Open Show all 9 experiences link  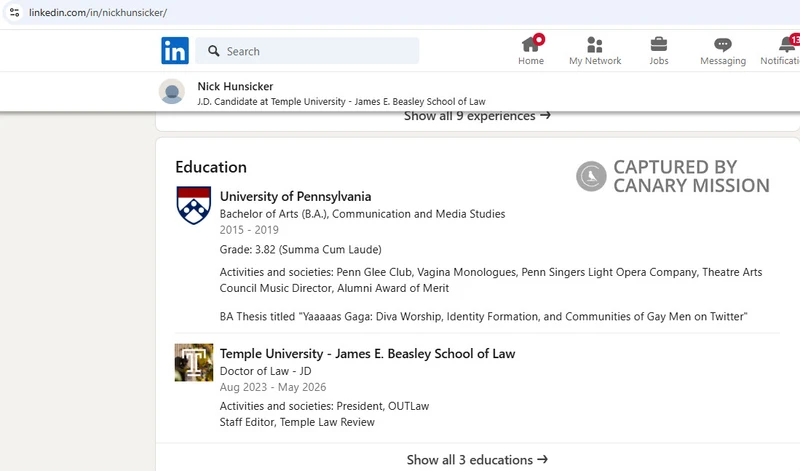477,116
